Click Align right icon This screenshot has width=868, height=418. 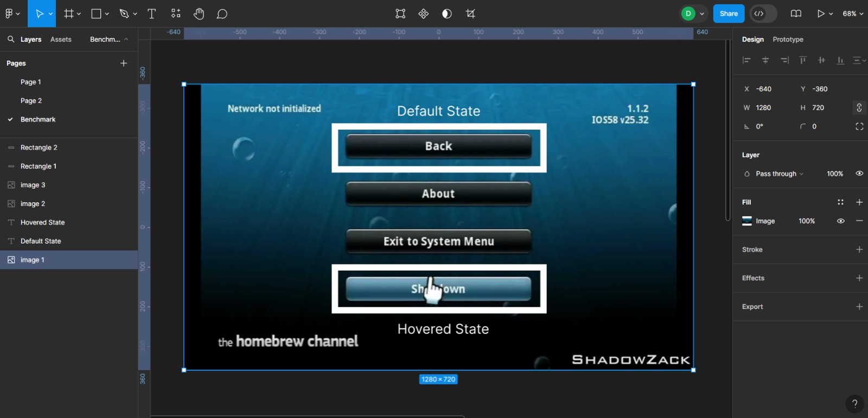pos(784,60)
